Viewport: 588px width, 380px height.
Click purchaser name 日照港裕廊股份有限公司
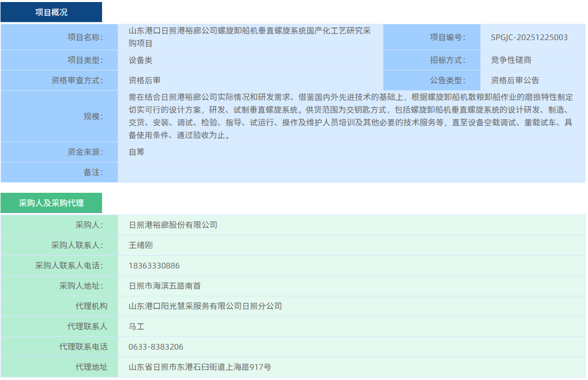[x=173, y=225]
